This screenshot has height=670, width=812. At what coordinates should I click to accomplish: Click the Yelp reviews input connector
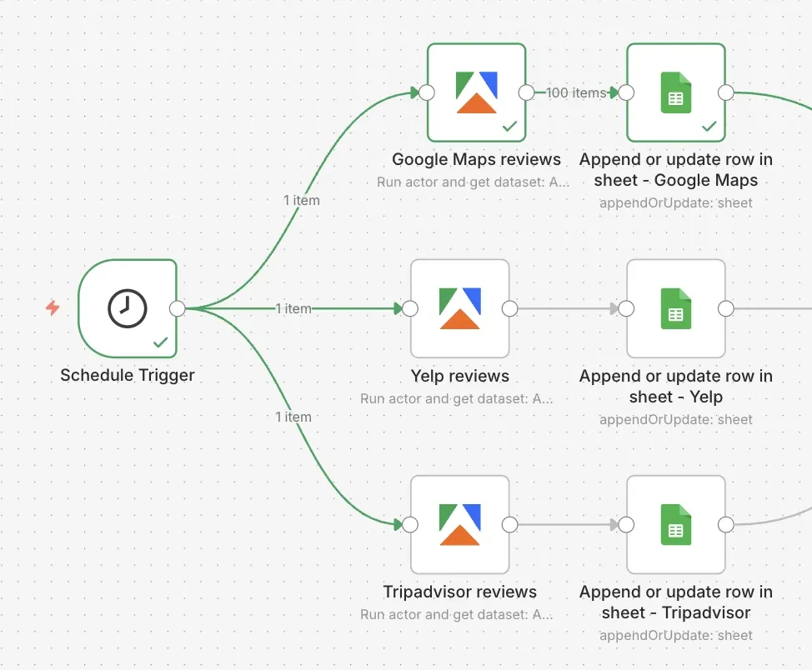410,308
